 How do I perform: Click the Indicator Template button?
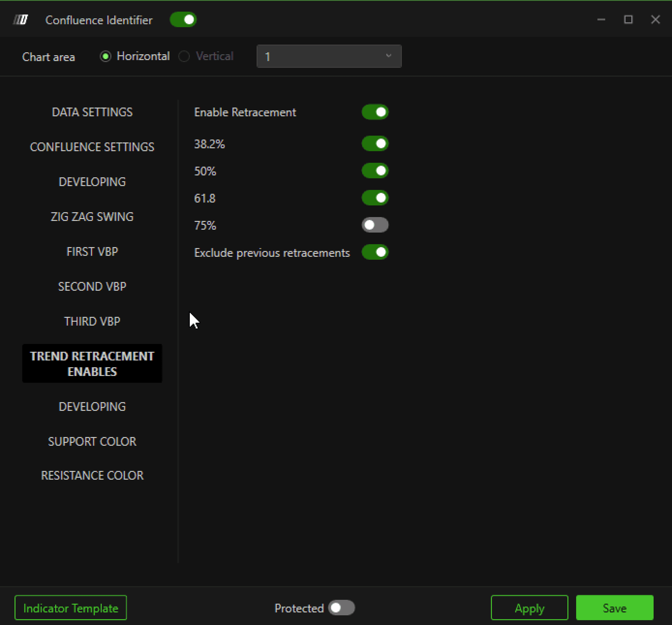coord(71,608)
